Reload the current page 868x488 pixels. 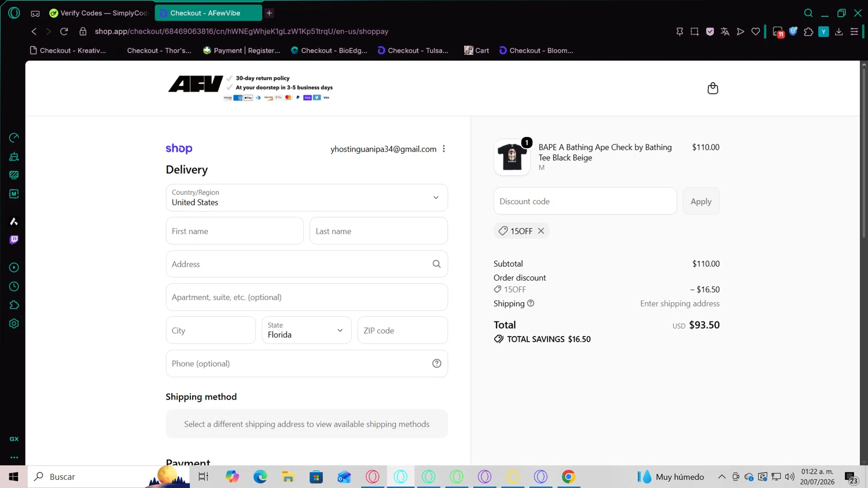(x=64, y=31)
